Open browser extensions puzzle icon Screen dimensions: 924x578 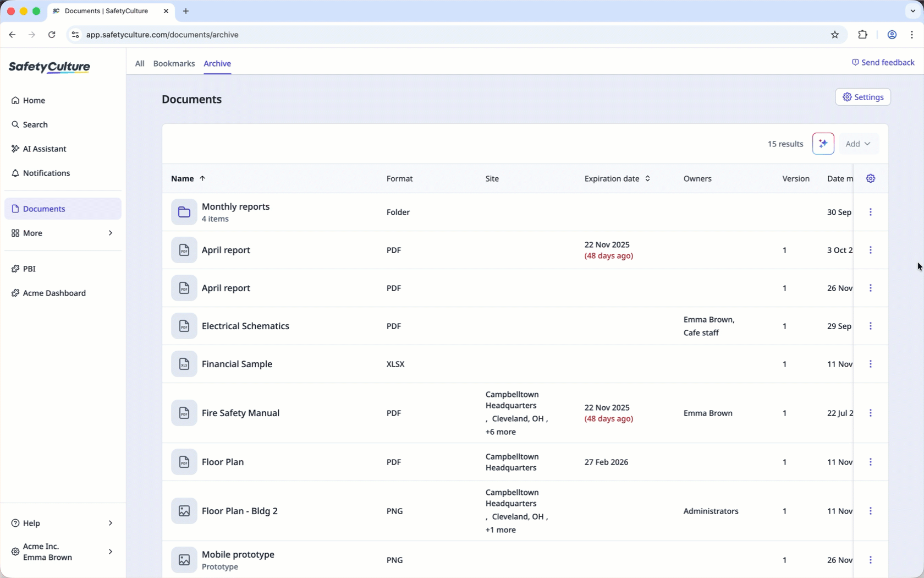[x=862, y=35]
